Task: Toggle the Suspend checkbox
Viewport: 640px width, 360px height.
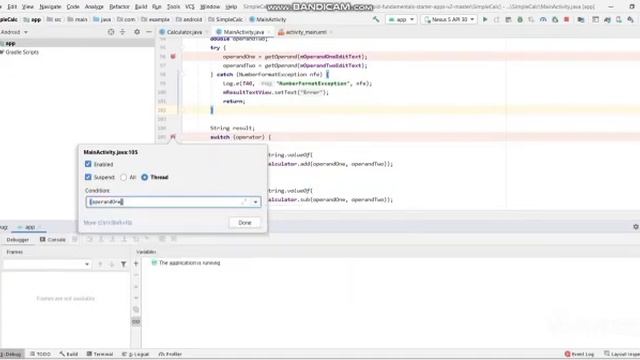Action: pyautogui.click(x=88, y=177)
